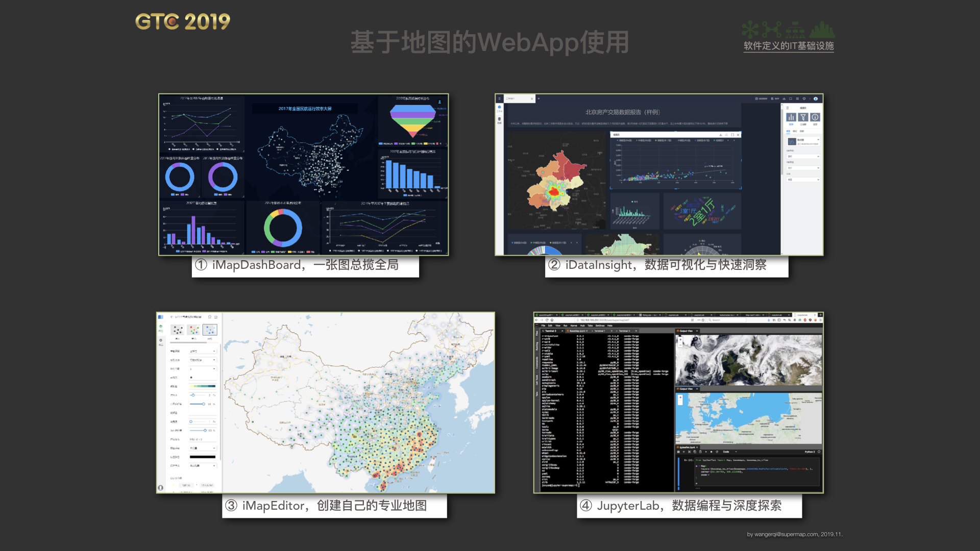
Task: Open the Files sidebar tab in JupyterLab
Action: (x=537, y=334)
